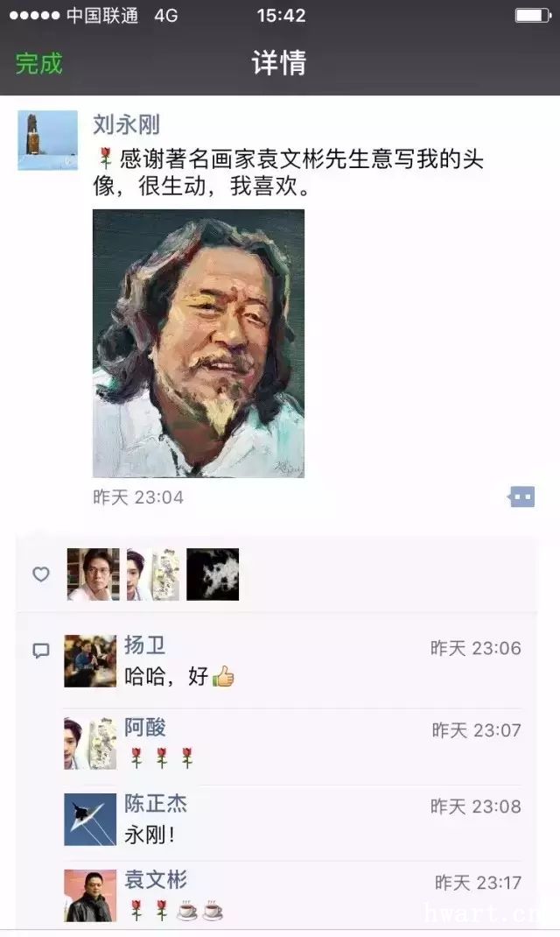The image size is (560, 937).
Task: Tap the comment speech bubble icon
Action: click(40, 650)
